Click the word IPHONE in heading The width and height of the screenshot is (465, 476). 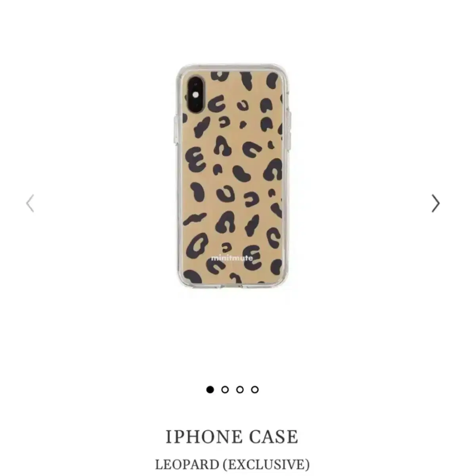[204, 437]
